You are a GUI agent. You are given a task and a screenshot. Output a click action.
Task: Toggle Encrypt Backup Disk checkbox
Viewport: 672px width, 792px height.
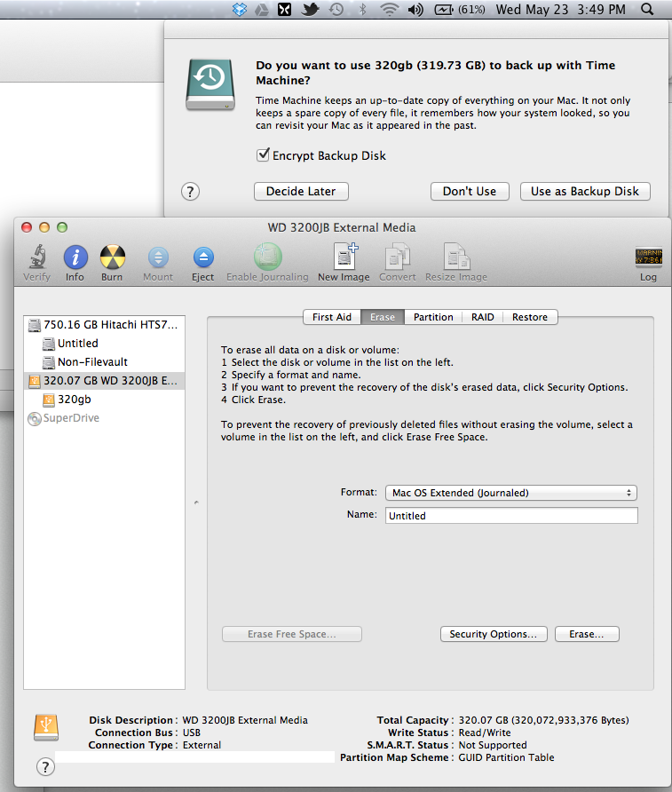(263, 154)
